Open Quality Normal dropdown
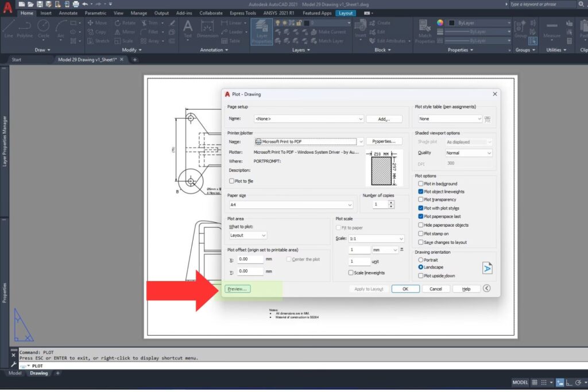This screenshot has width=588, height=392. (x=469, y=153)
